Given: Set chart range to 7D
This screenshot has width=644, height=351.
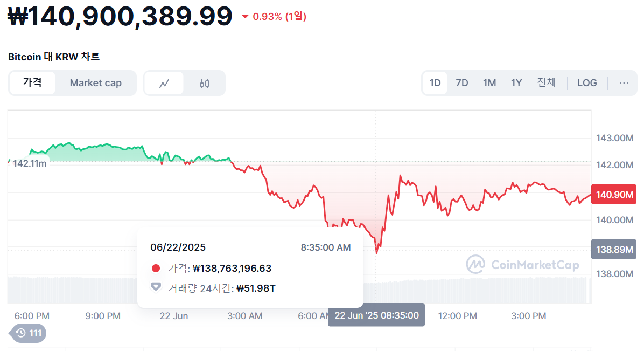Looking at the screenshot, I should 462,83.
